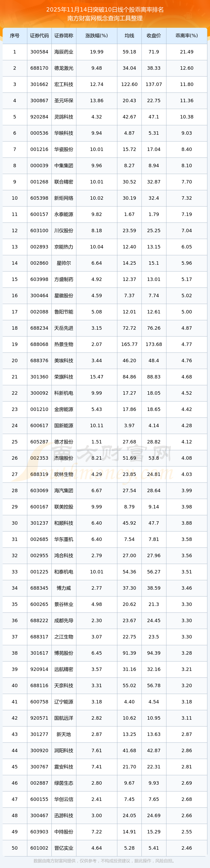Click 晋亿实业 stock name
Image resolution: width=210 pixels, height=868 pixels.
pyautogui.click(x=64, y=848)
